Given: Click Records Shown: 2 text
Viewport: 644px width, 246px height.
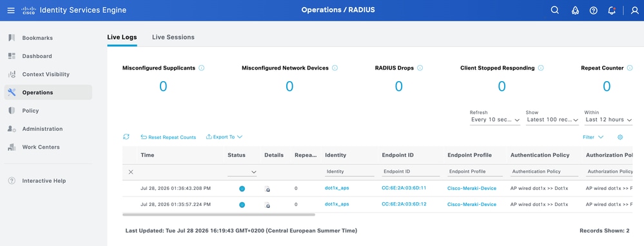Looking at the screenshot, I should [605, 231].
